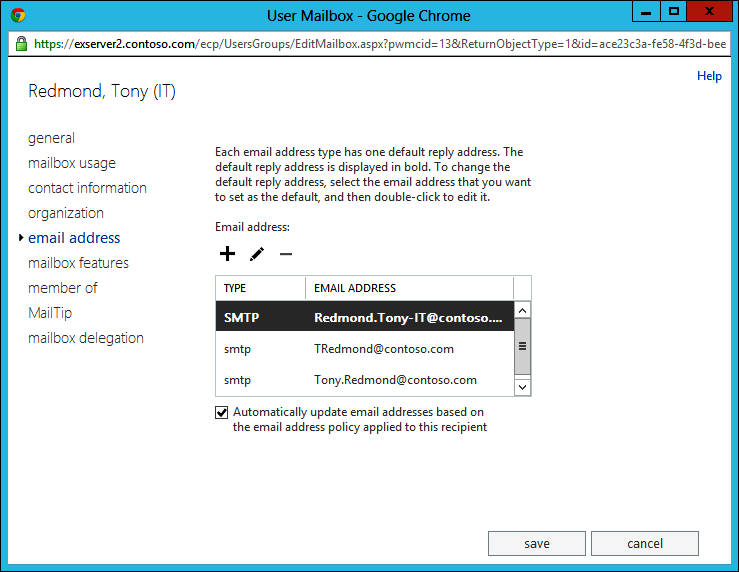Open the Help link

pyautogui.click(x=709, y=76)
